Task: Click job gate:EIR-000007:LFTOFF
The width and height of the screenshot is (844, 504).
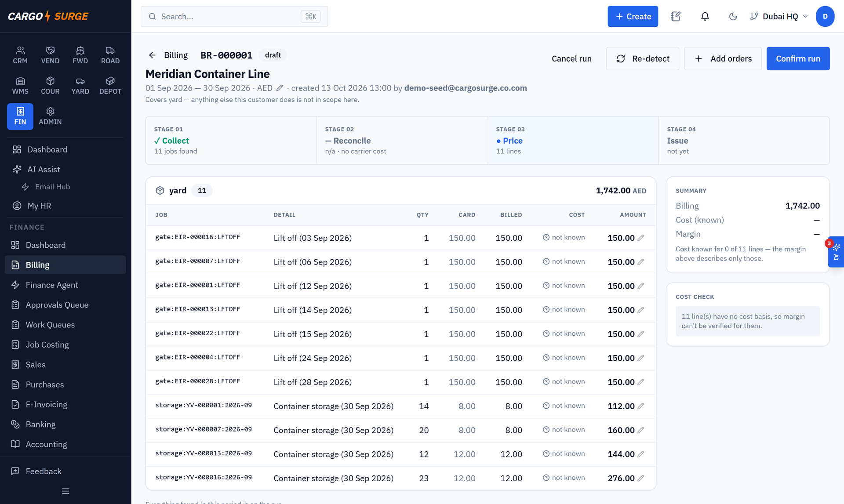Action: pyautogui.click(x=197, y=261)
